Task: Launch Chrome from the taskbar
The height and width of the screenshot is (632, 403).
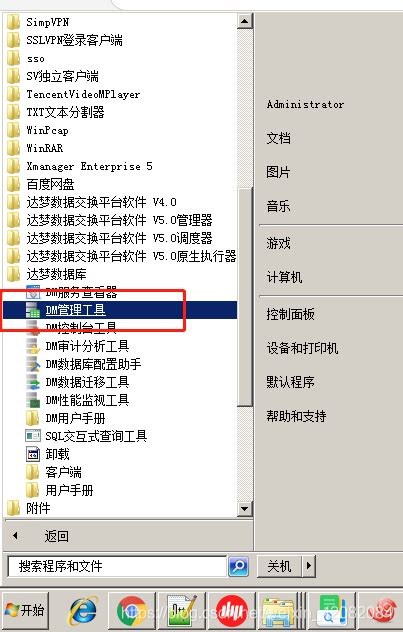Action: [x=130, y=610]
